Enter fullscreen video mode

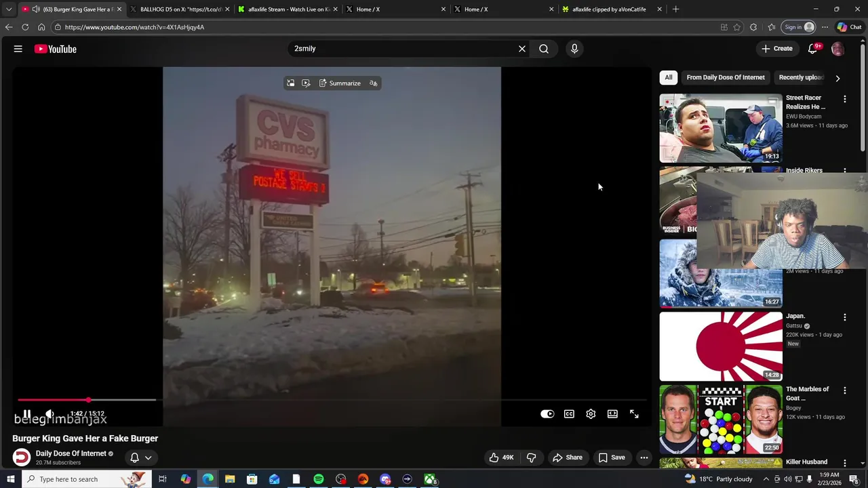[634, 414]
